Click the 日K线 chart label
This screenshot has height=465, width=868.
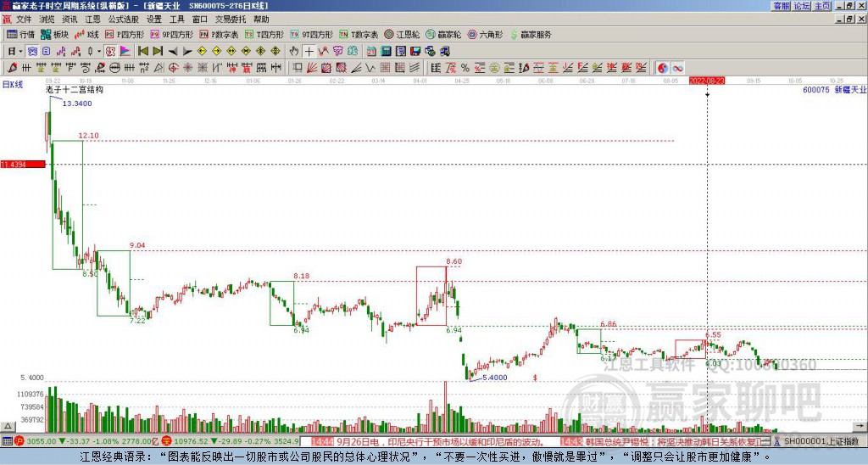13,85
